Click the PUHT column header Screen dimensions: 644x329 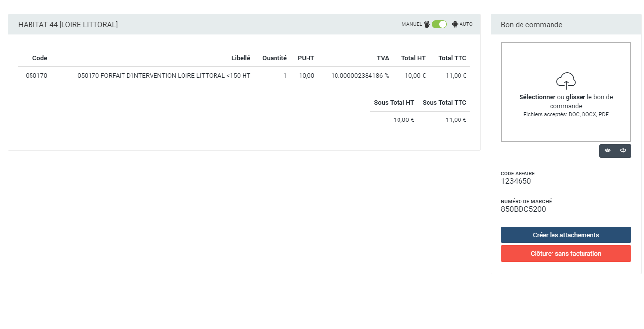pos(306,58)
